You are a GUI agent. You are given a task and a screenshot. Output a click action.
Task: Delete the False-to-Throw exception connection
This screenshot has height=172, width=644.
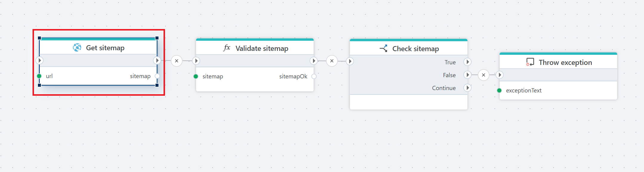click(x=483, y=75)
